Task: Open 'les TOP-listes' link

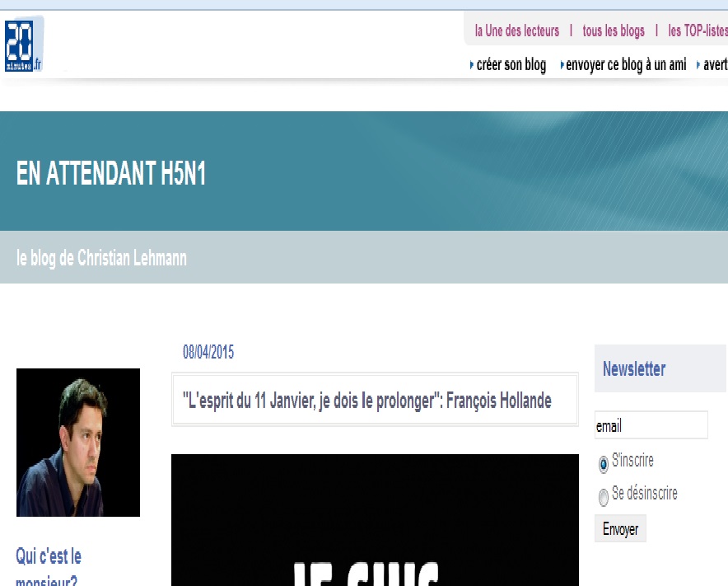Action: pos(698,30)
